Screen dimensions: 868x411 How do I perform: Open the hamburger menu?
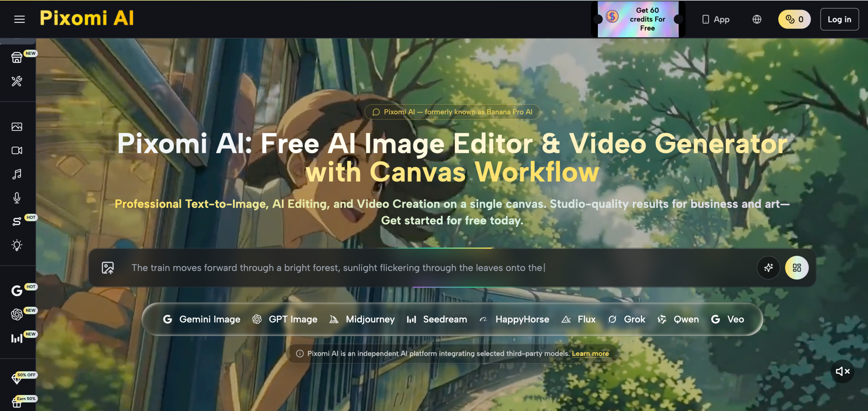coord(19,19)
